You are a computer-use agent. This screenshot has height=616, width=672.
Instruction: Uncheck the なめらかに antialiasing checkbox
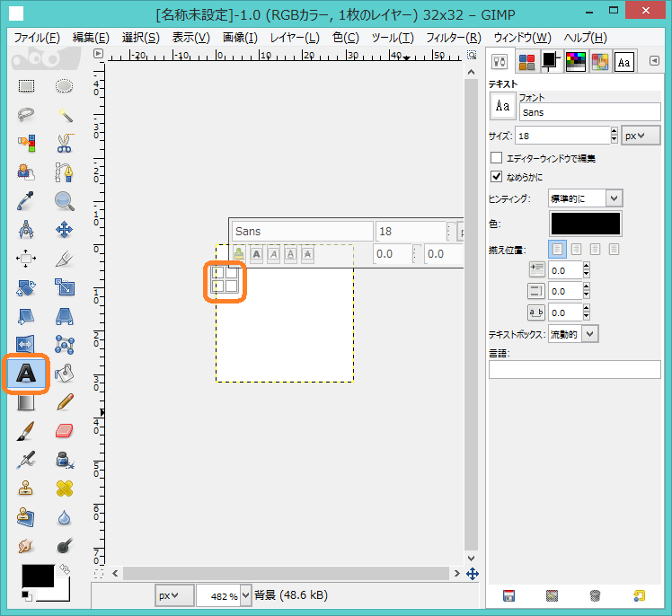[496, 176]
